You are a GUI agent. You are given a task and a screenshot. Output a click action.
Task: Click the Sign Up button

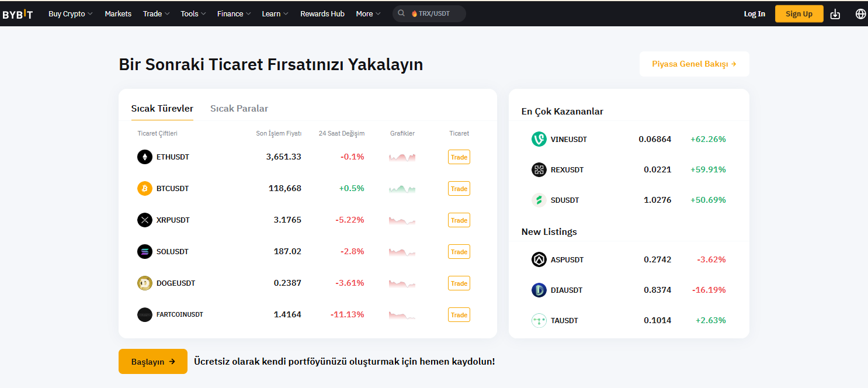[x=799, y=14]
